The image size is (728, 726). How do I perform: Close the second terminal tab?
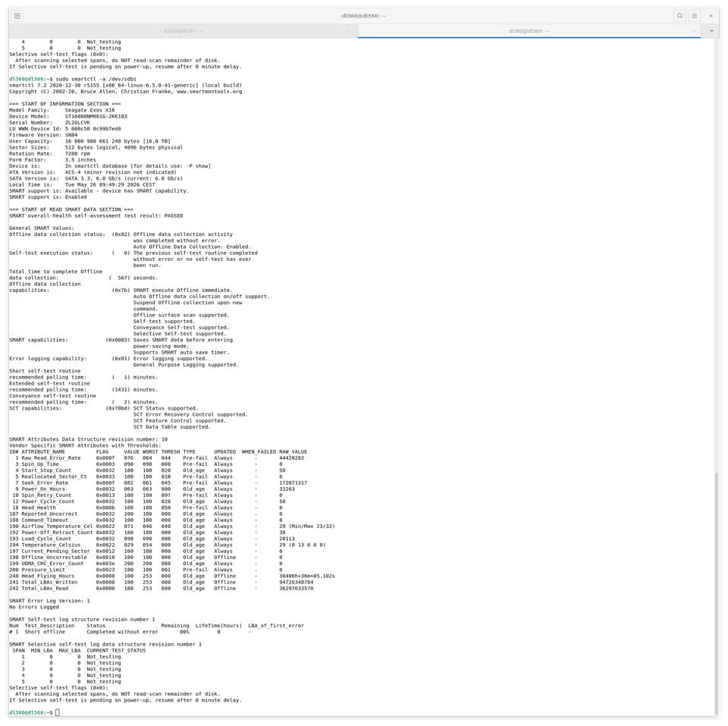point(694,31)
